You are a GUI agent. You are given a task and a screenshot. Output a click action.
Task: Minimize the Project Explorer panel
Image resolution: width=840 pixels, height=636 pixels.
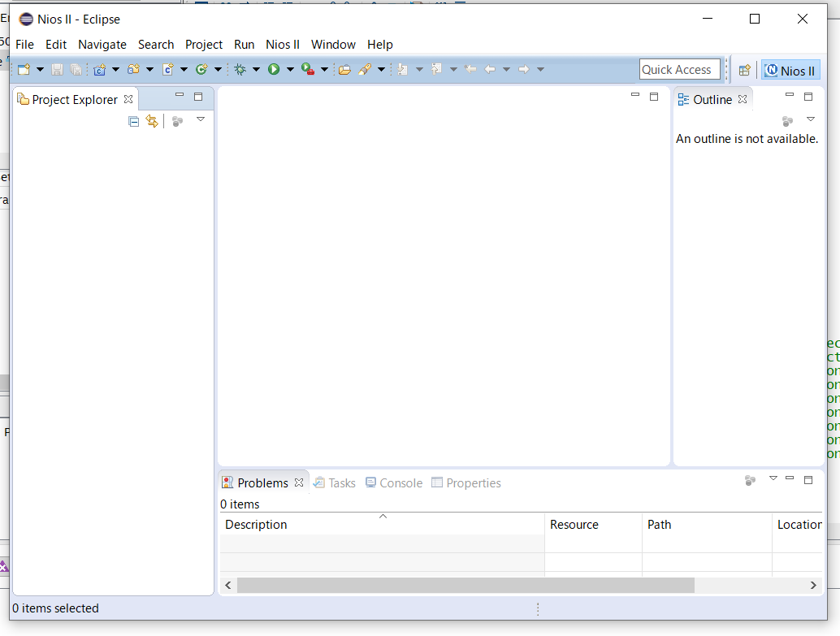(180, 95)
